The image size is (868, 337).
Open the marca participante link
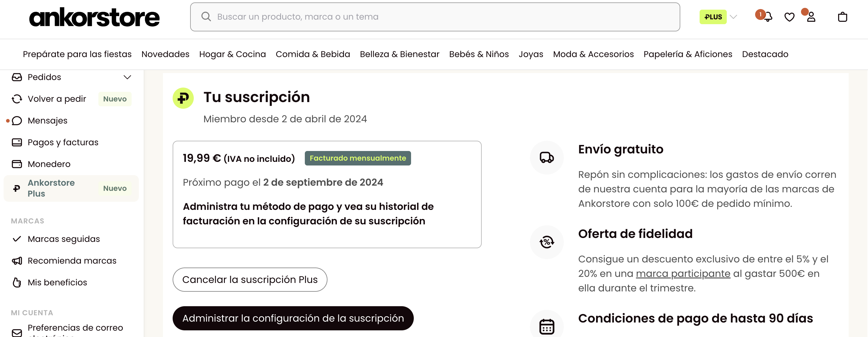(683, 273)
